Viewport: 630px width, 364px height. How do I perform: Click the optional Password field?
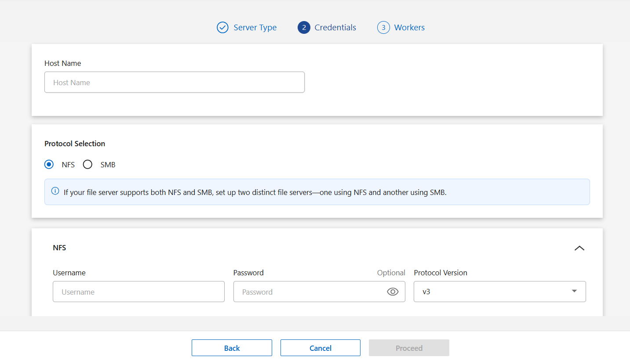click(x=308, y=292)
